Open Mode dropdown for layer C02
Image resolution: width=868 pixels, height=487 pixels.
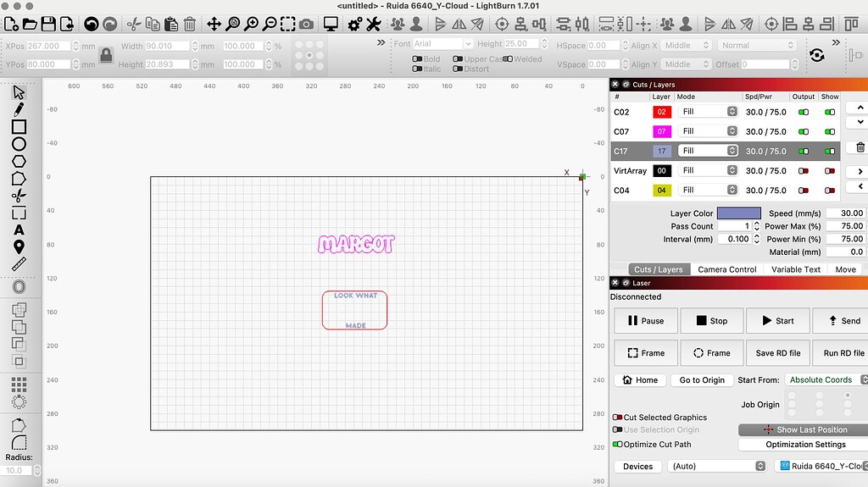708,112
